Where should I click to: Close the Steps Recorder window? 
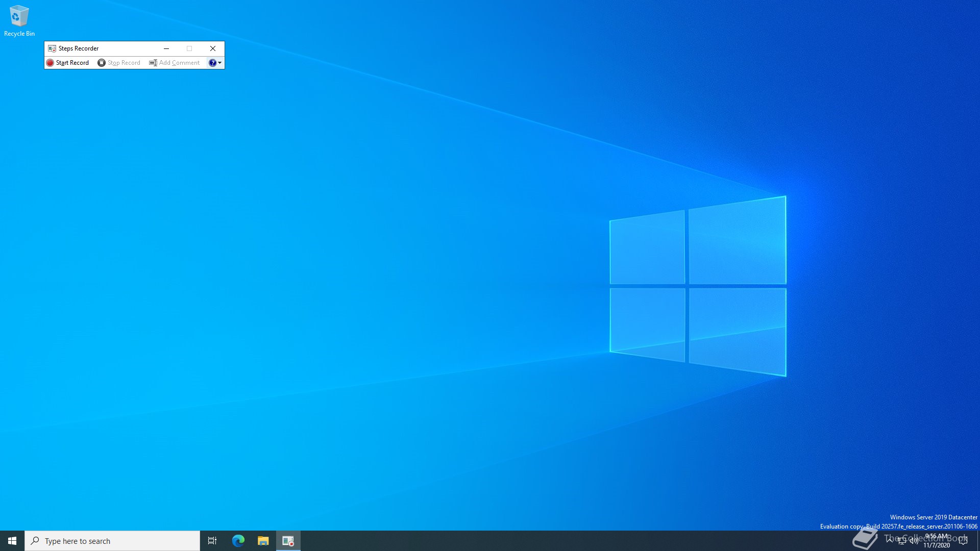tap(213, 48)
